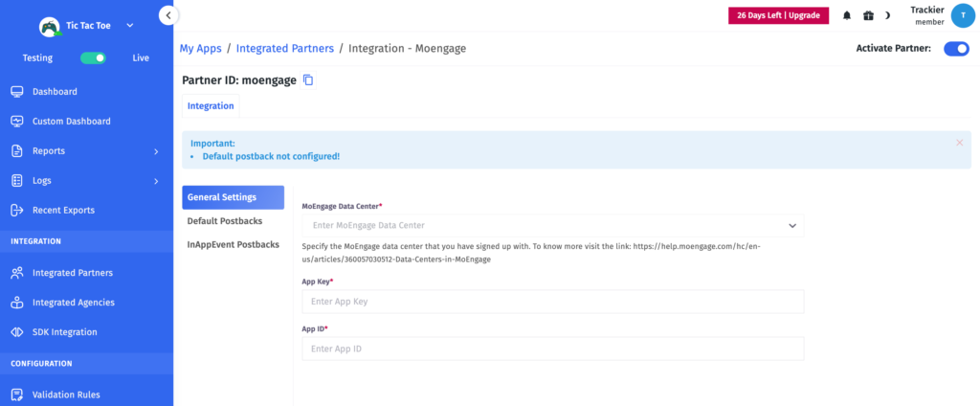The width and height of the screenshot is (980, 406).
Task: Open notifications bell icon
Action: click(847, 15)
